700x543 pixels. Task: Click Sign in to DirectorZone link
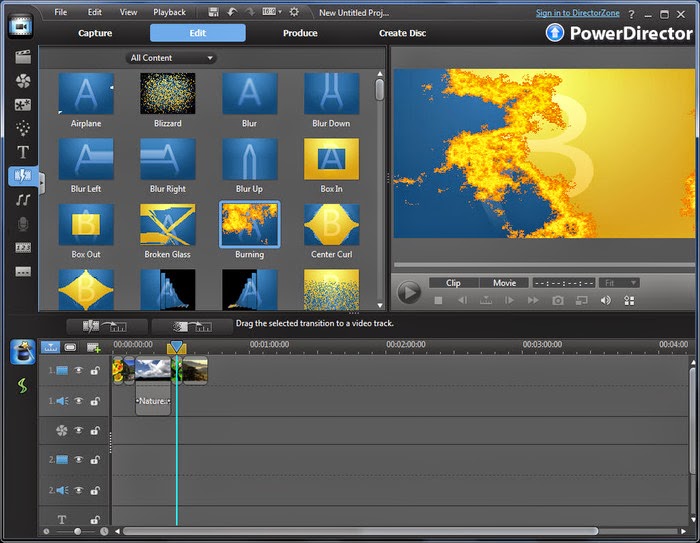[578, 13]
